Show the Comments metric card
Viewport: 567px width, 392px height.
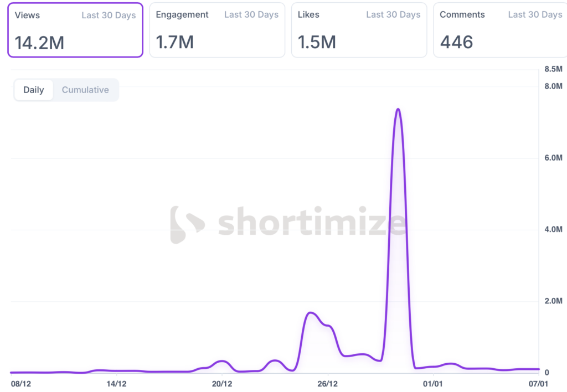pyautogui.click(x=501, y=30)
